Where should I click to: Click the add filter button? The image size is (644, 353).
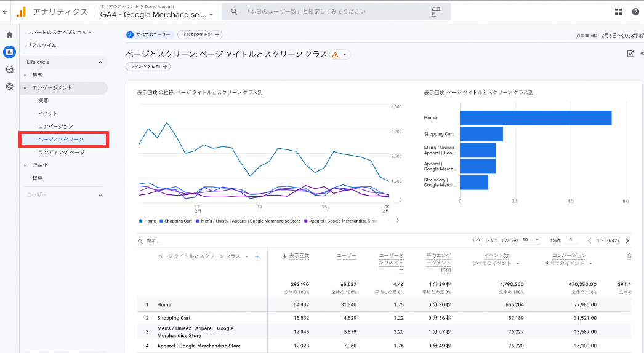(x=148, y=66)
